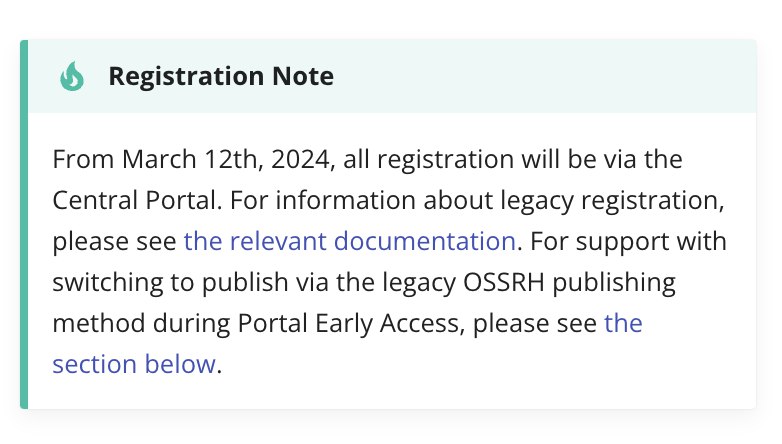Screen dimensions: 782x444
Task: Click the words 'Central Portal' in the note
Action: click(x=136, y=201)
